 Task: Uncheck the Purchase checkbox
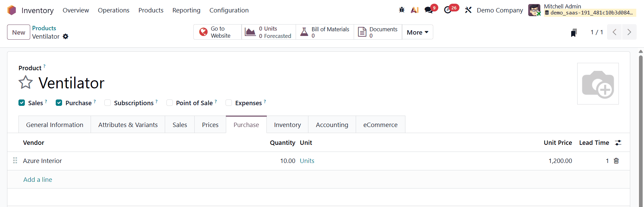click(x=59, y=103)
